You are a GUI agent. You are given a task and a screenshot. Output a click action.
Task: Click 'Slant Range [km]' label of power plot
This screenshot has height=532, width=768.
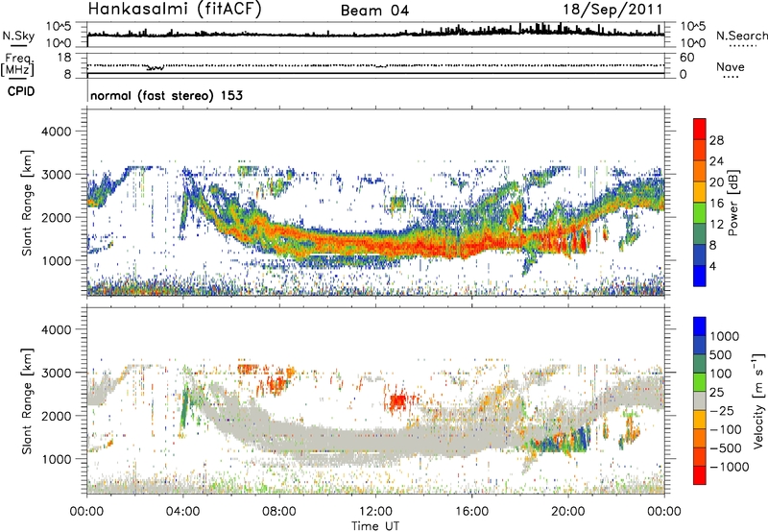(27, 203)
